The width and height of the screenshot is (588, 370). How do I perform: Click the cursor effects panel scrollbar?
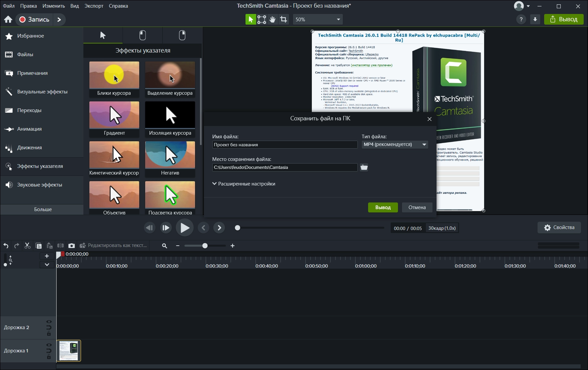pyautogui.click(x=201, y=101)
